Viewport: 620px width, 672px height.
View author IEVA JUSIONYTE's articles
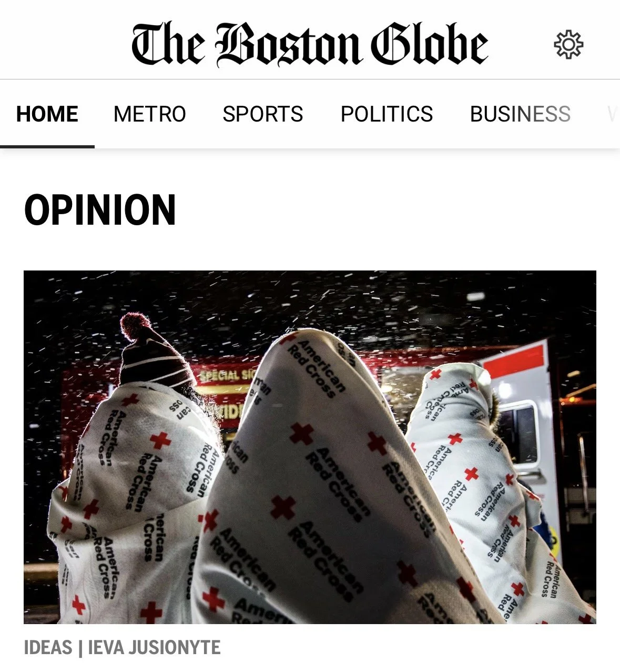pyautogui.click(x=155, y=647)
